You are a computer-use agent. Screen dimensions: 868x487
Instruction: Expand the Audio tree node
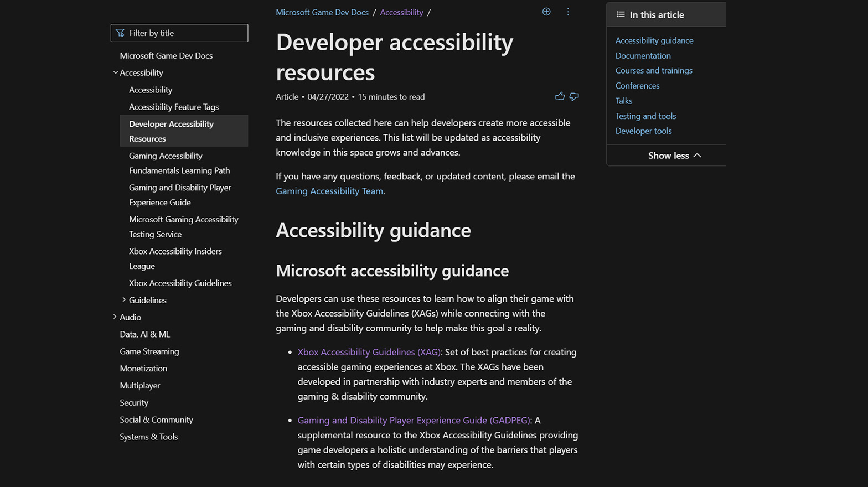coord(115,317)
